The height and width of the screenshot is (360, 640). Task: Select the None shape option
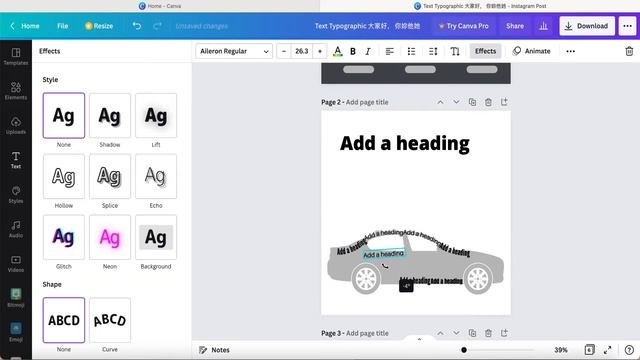(64, 320)
